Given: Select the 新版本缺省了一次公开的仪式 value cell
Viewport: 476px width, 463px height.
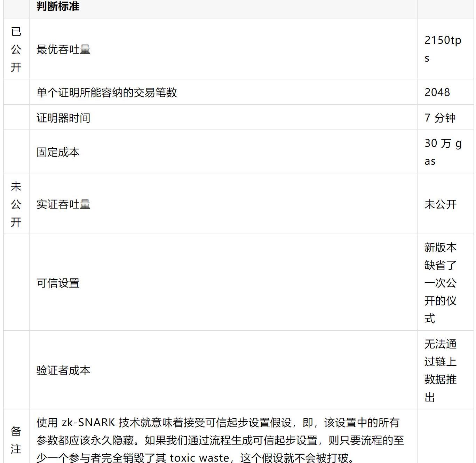Looking at the screenshot, I should tap(440, 283).
